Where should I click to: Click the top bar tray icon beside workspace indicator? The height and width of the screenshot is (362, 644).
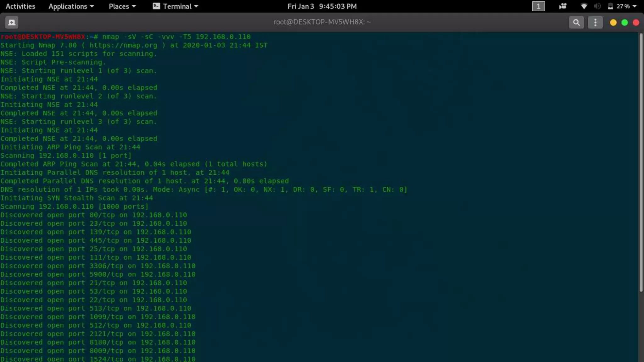tap(563, 6)
